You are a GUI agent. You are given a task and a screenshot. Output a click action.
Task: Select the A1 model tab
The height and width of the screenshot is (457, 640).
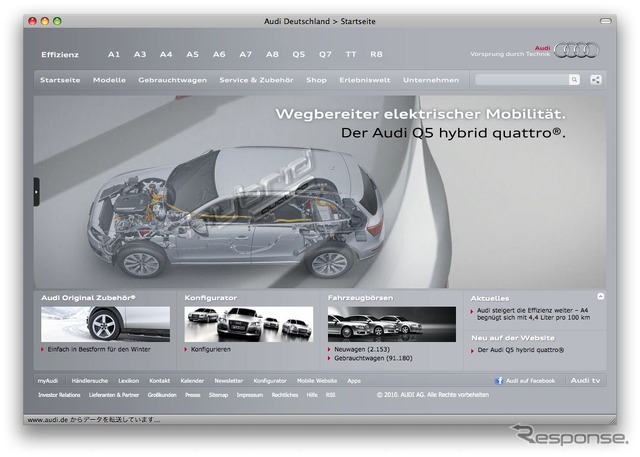pyautogui.click(x=114, y=54)
